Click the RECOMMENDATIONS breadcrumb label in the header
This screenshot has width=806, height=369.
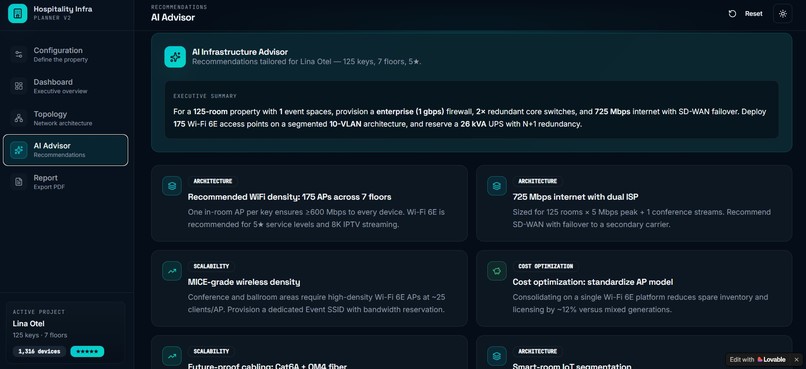(x=179, y=7)
